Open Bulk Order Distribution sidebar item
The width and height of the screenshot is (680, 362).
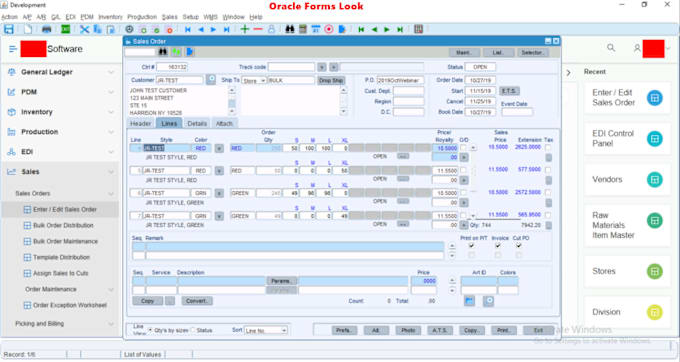click(63, 225)
